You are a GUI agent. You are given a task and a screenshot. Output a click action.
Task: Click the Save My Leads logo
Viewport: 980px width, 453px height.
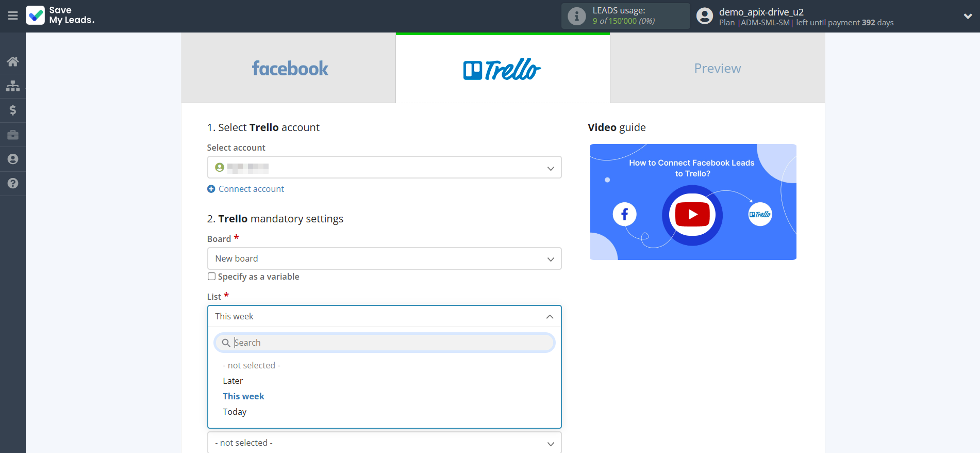(x=60, y=15)
